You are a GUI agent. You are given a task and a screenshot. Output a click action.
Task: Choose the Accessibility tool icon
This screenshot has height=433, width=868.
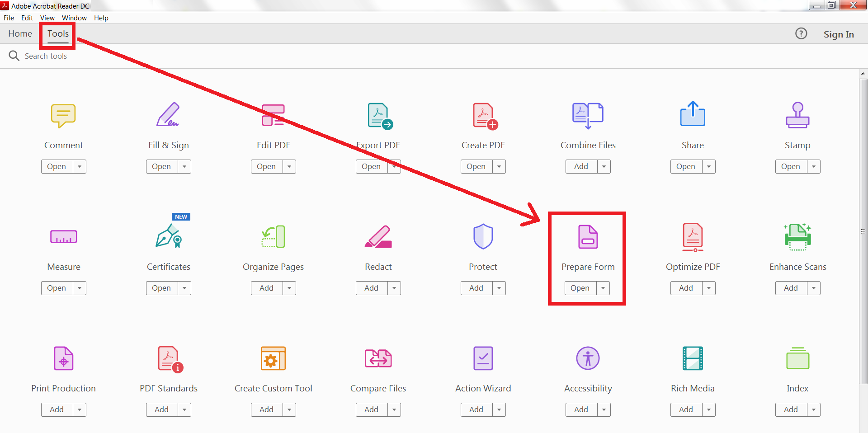(588, 358)
